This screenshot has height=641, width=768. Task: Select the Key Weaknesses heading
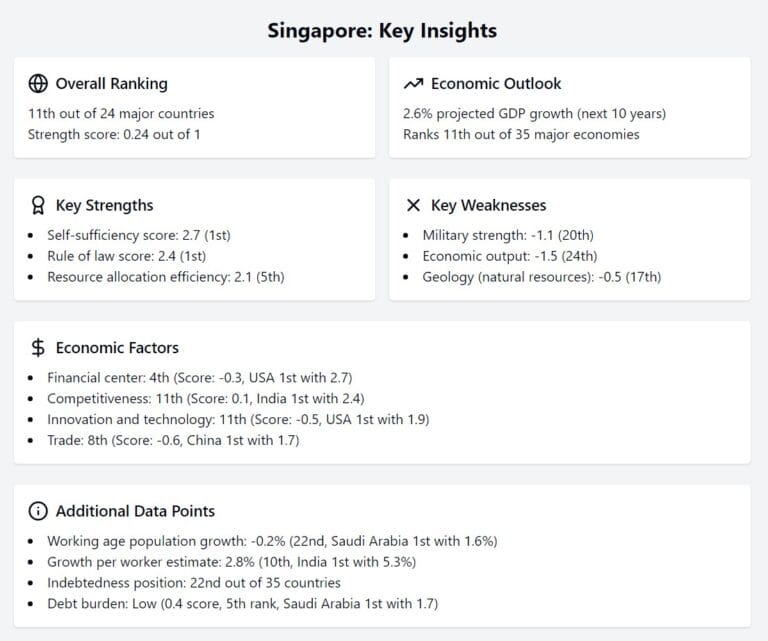(x=488, y=206)
